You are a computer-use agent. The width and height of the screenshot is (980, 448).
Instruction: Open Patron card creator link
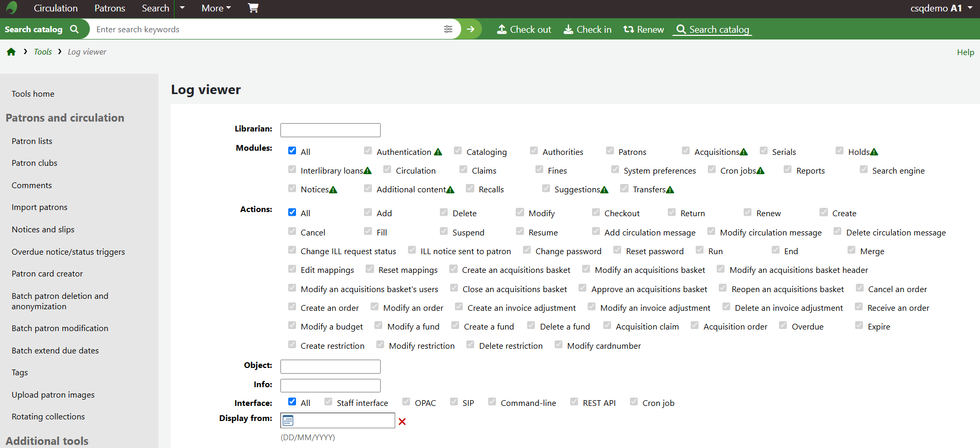pyautogui.click(x=47, y=273)
